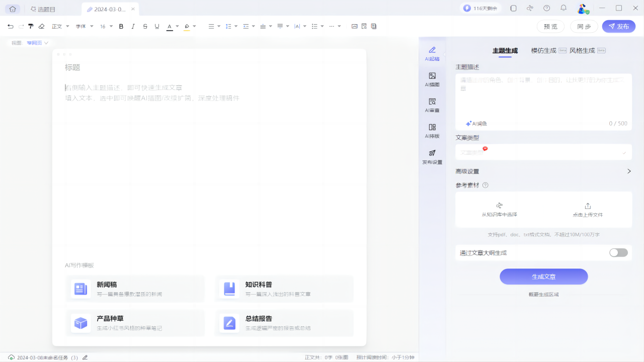Viewport: 644px width, 362px height.
Task: Open 发布设置 publishing settings
Action: 432,156
